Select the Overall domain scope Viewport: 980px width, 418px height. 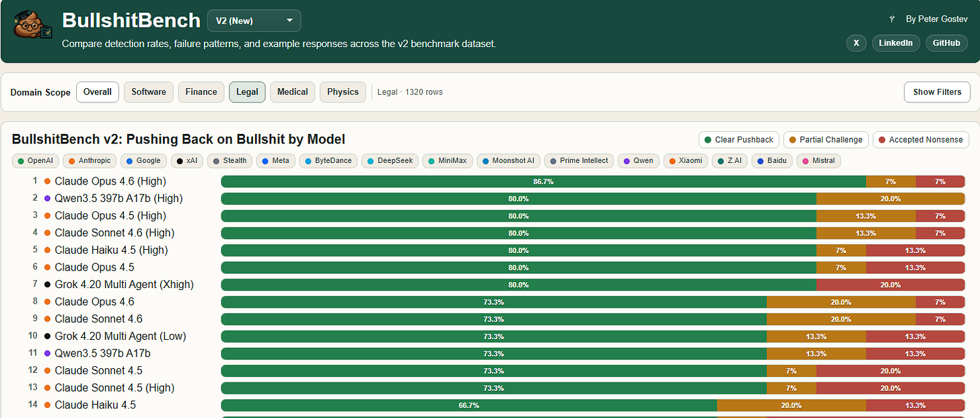point(98,92)
